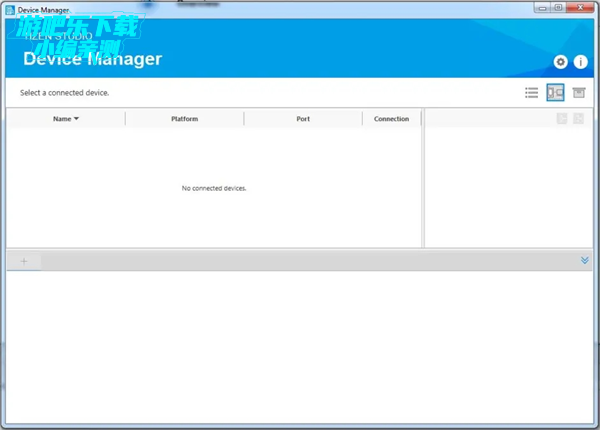Click the Name column sort arrow
Viewport: 600px width, 430px height.
77,119
